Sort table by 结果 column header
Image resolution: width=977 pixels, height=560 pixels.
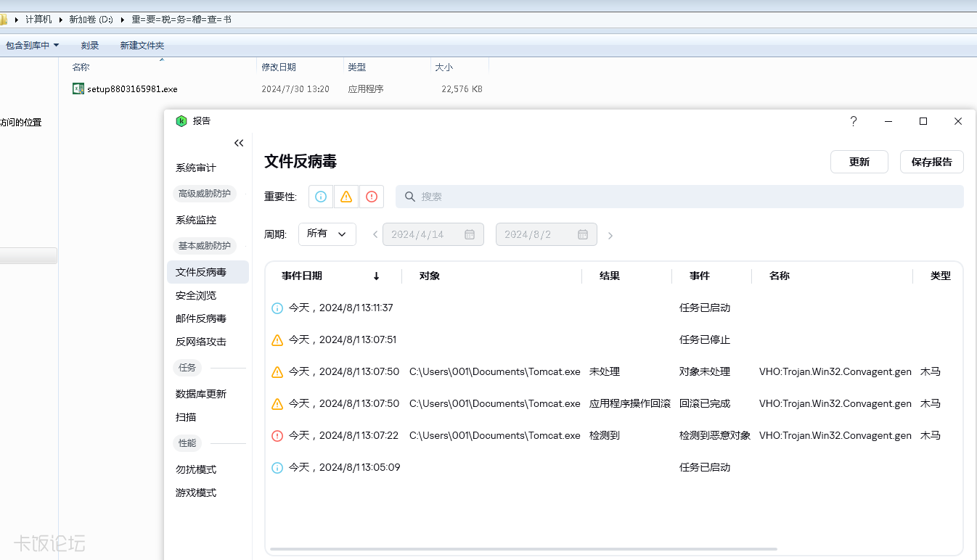coord(610,276)
